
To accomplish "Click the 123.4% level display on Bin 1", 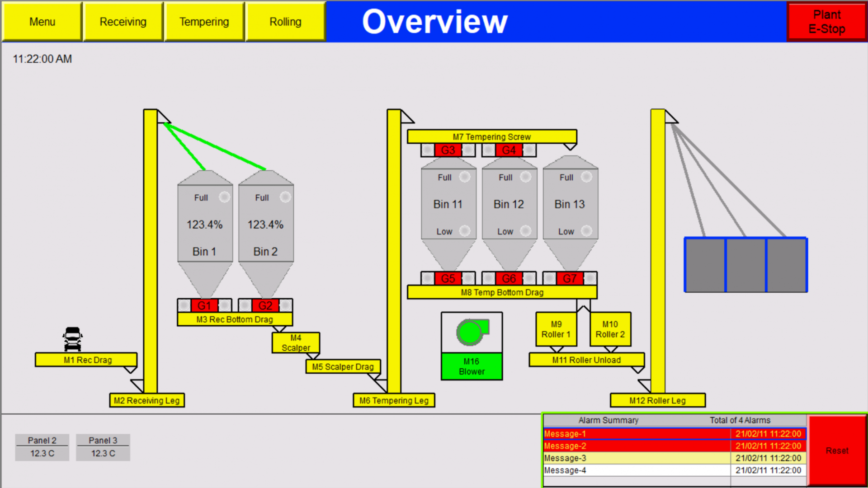I will tap(205, 224).
